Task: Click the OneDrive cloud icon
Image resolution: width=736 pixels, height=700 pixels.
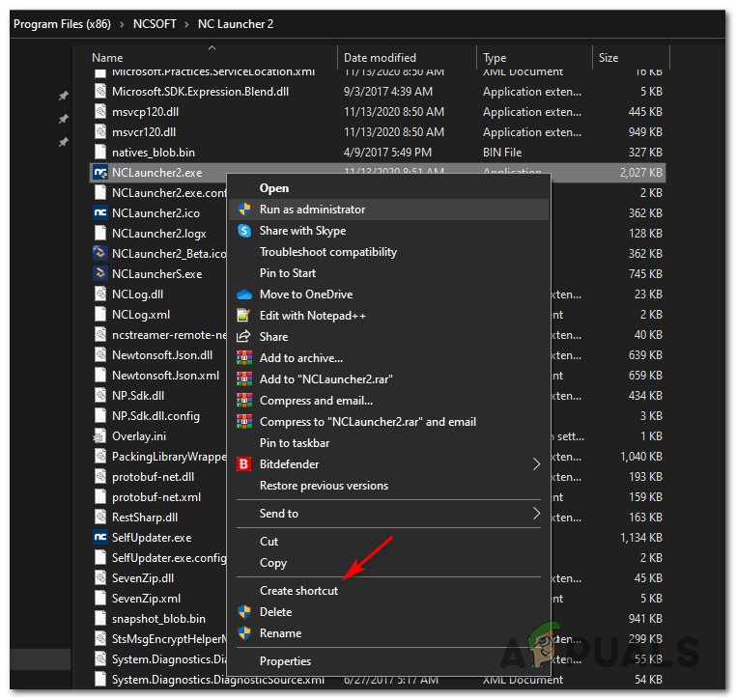Action: (x=244, y=294)
